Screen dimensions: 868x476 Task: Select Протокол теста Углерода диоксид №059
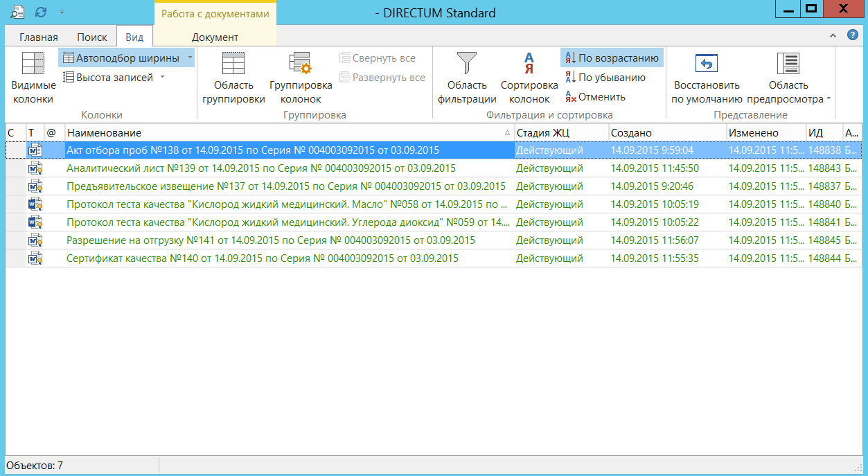point(288,222)
